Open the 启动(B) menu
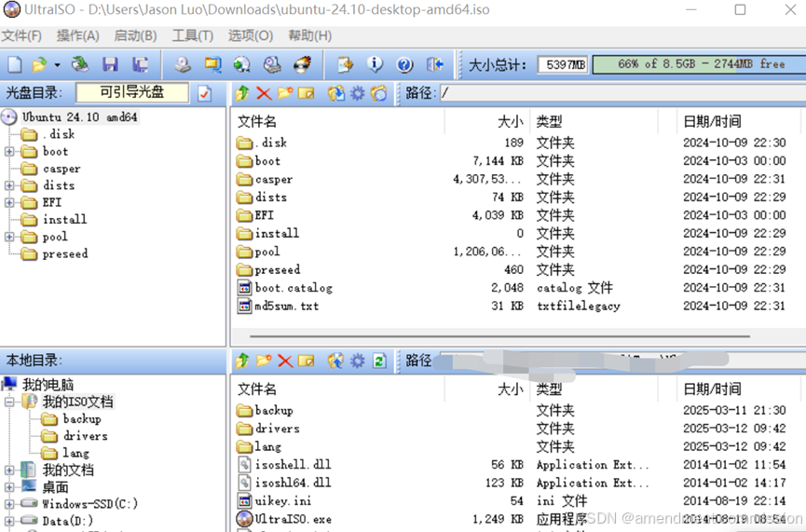The width and height of the screenshot is (806, 532). coord(135,35)
